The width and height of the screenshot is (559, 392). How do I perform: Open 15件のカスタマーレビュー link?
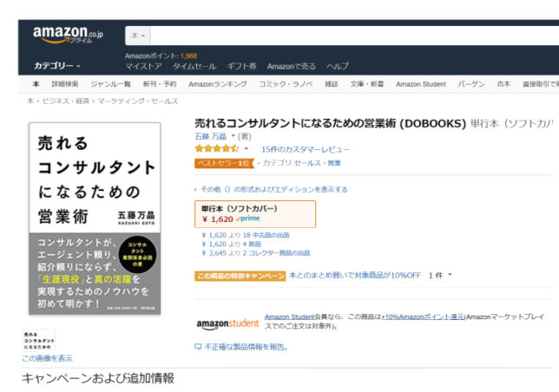[x=306, y=149]
